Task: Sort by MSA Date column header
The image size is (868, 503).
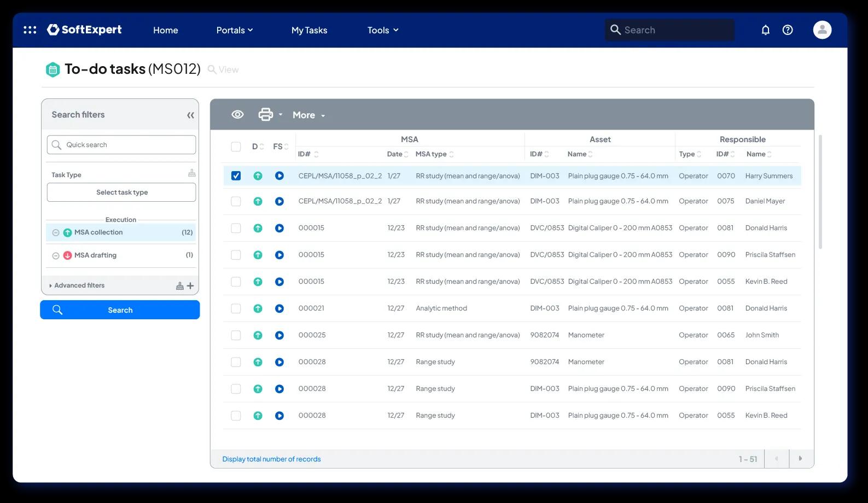Action: (x=398, y=154)
